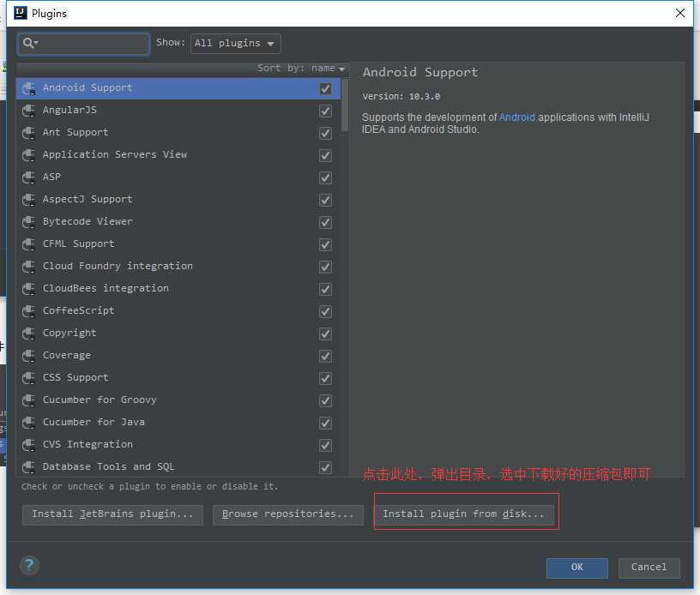Click the IntelliJ logo in title bar
700x595 pixels.
(x=20, y=13)
